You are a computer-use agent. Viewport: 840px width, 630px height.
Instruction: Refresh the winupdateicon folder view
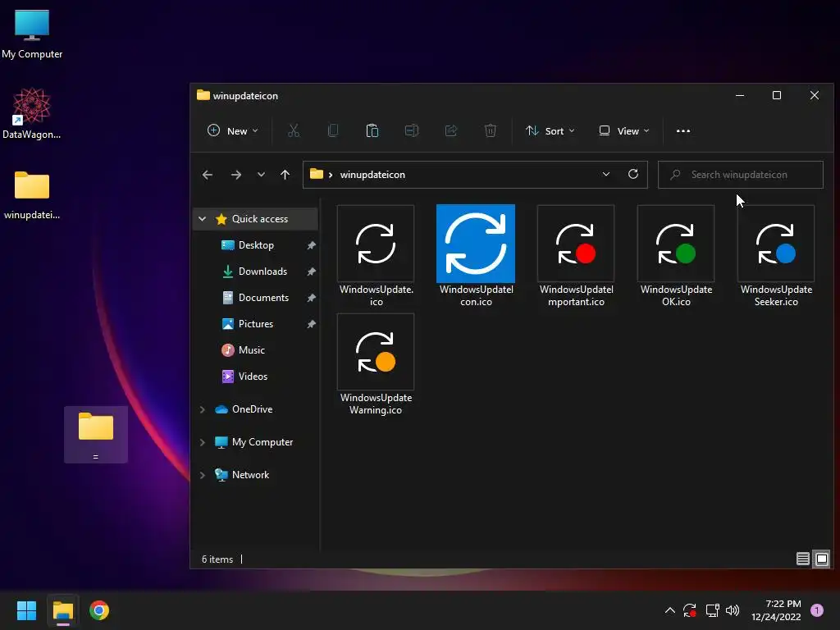(633, 174)
